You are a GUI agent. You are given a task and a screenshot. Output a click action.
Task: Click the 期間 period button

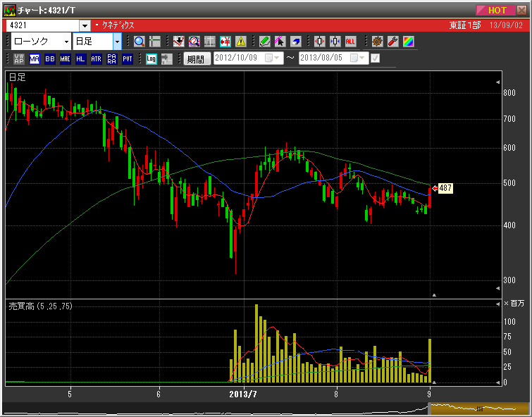[x=197, y=59]
